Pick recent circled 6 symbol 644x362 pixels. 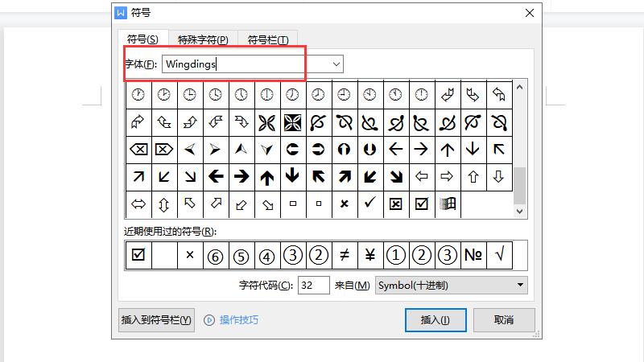(x=216, y=255)
